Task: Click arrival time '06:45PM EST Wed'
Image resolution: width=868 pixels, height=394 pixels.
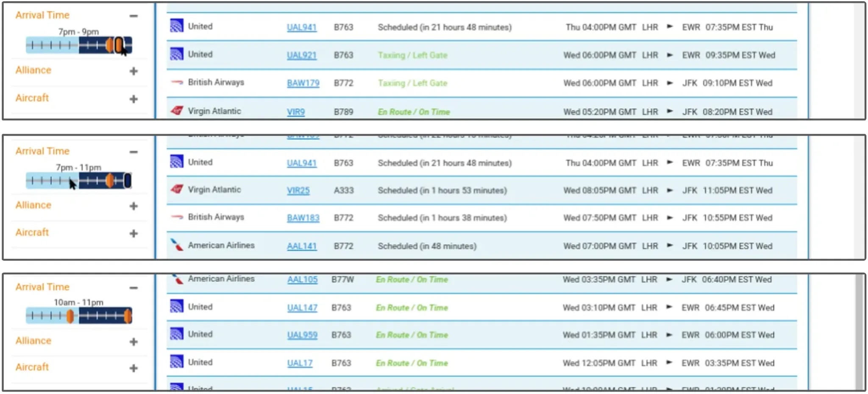Action: tap(740, 308)
